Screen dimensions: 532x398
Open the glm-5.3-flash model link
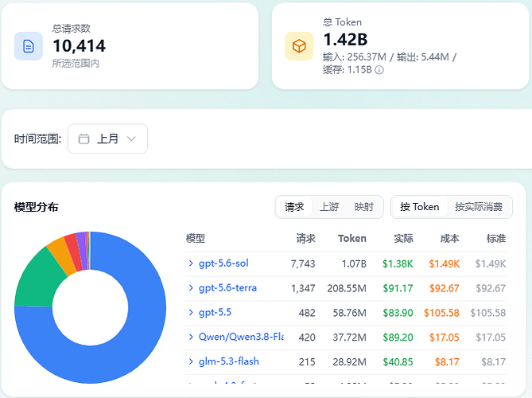pos(229,361)
